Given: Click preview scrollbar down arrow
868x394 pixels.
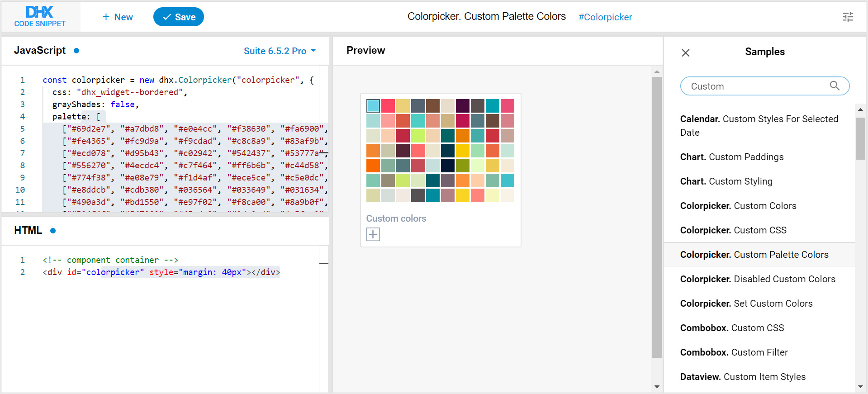Looking at the screenshot, I should tap(657, 387).
